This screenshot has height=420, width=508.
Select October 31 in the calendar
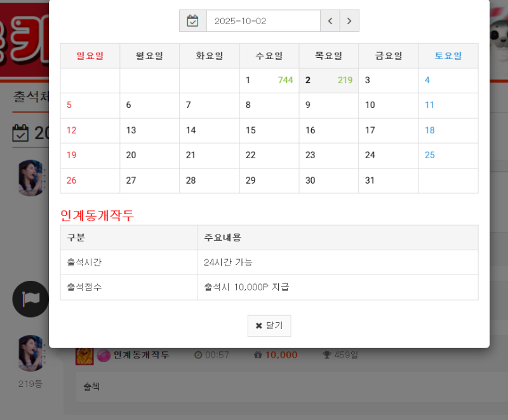point(388,180)
